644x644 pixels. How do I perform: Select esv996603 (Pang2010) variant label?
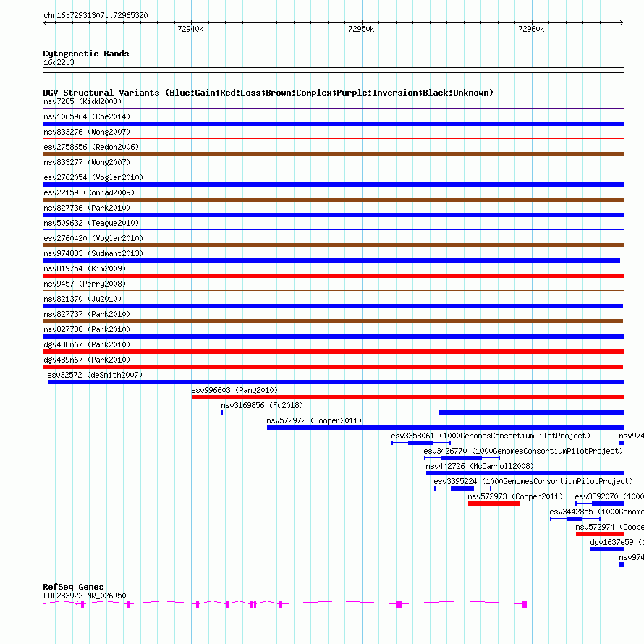point(234,390)
